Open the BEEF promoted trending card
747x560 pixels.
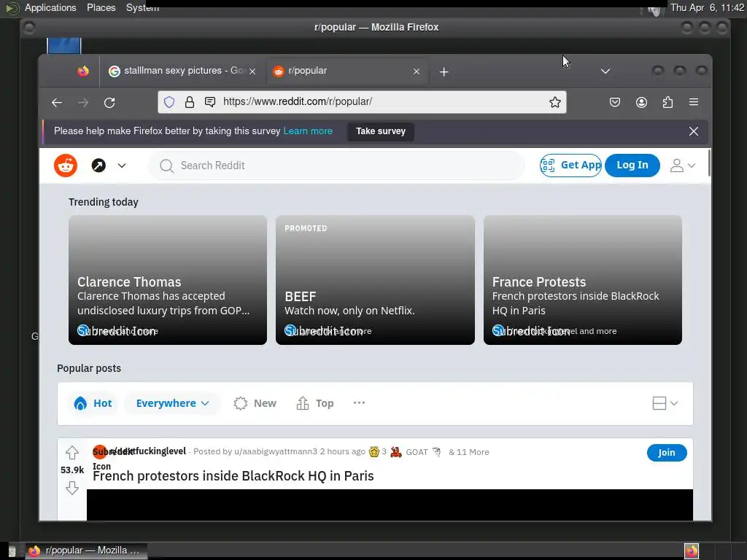coord(375,280)
